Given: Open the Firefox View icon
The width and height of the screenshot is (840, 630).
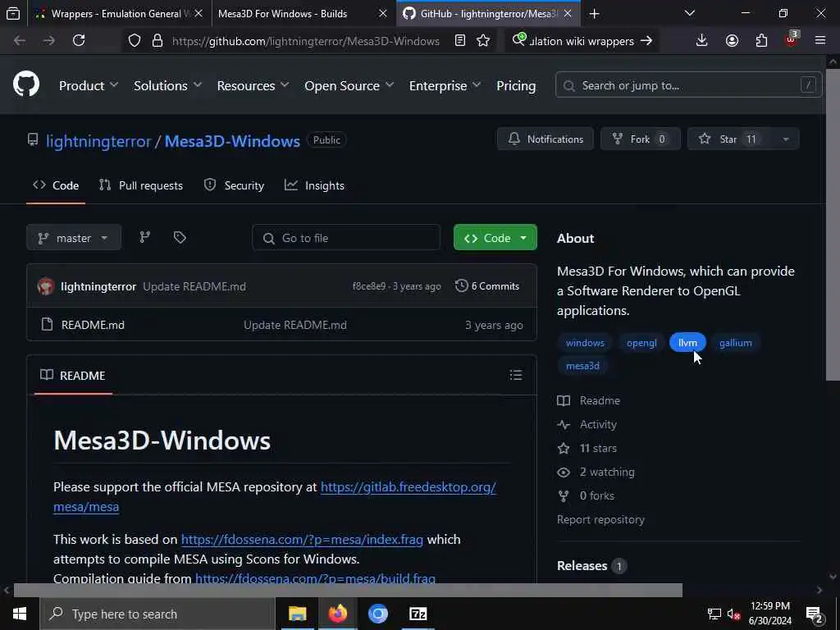Looking at the screenshot, I should click(13, 13).
